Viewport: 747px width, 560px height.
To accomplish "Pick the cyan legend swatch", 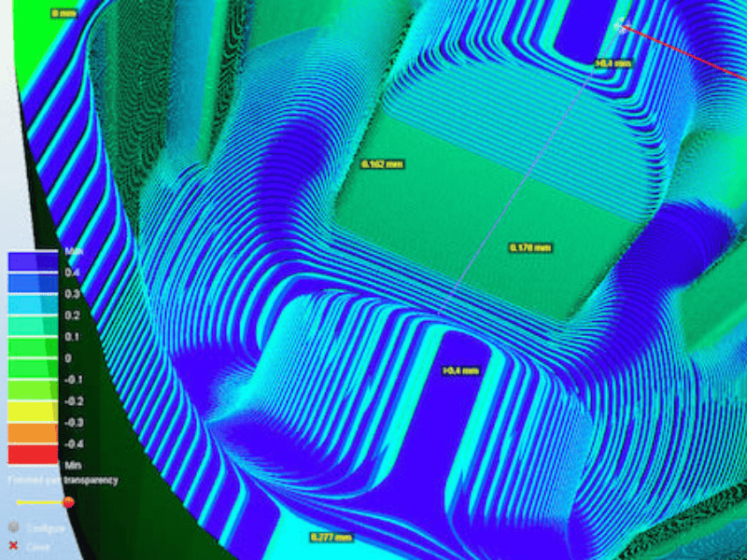I will [x=33, y=304].
